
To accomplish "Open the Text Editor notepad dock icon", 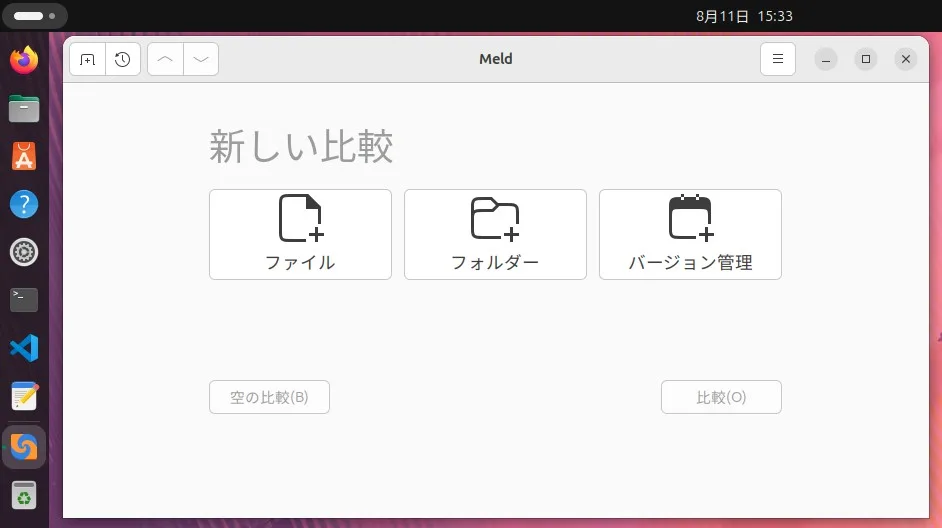I will click(x=24, y=396).
